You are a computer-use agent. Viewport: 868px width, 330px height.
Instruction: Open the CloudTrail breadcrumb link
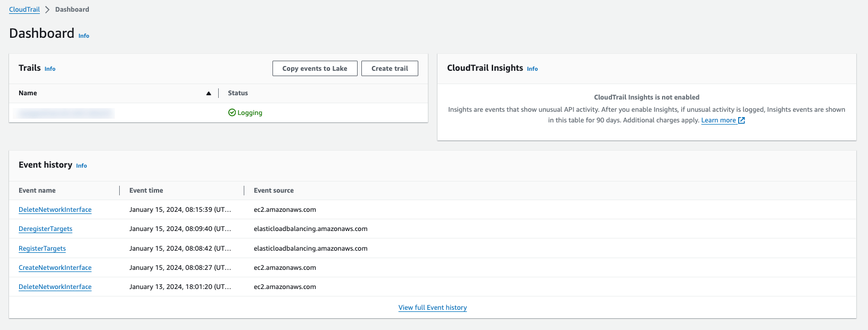point(24,10)
